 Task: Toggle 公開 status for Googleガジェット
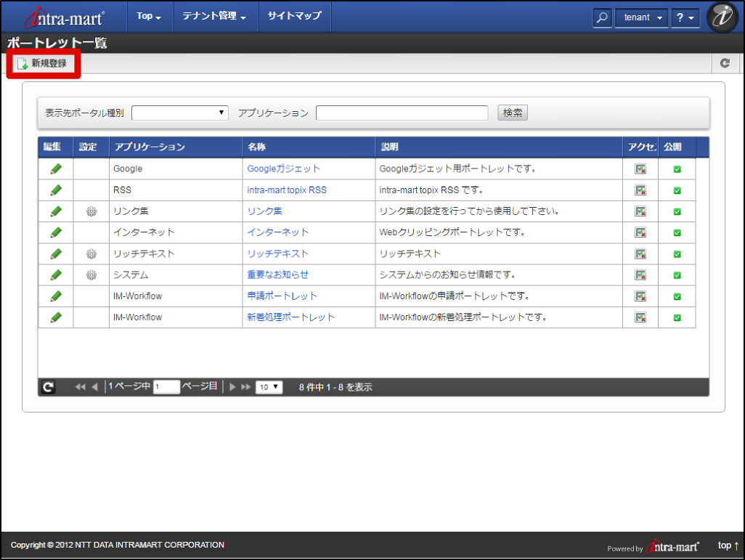(x=676, y=169)
